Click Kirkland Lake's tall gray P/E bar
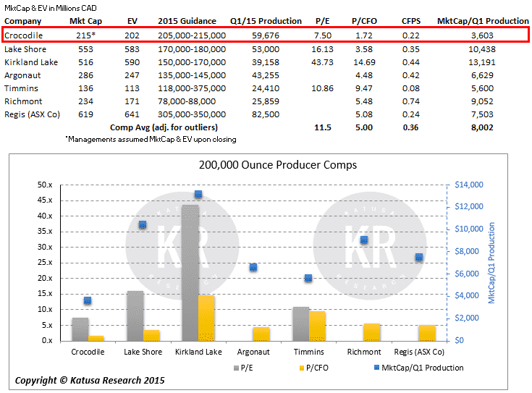The width and height of the screenshot is (532, 393). point(190,273)
